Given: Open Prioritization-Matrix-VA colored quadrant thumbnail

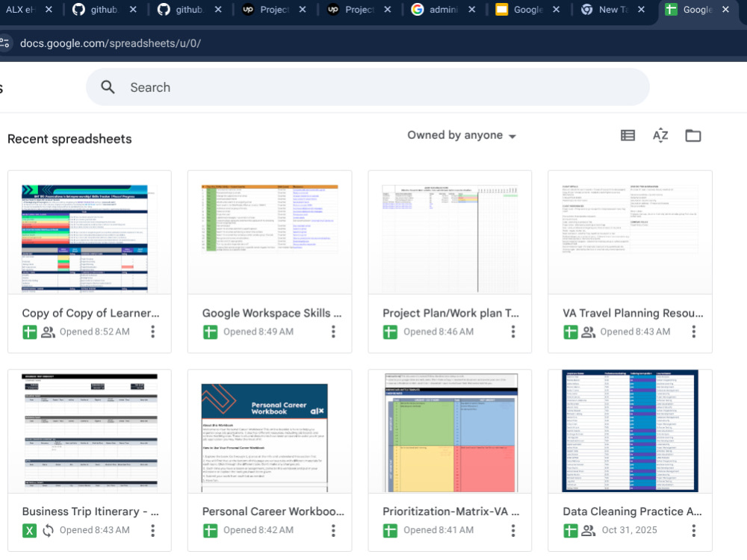Looking at the screenshot, I should pyautogui.click(x=450, y=432).
